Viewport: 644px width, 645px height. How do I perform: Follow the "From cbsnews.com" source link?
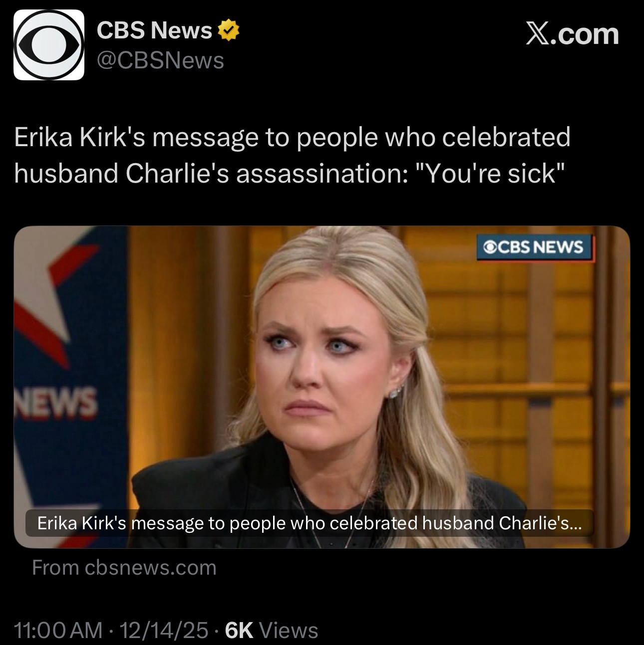pos(124,568)
